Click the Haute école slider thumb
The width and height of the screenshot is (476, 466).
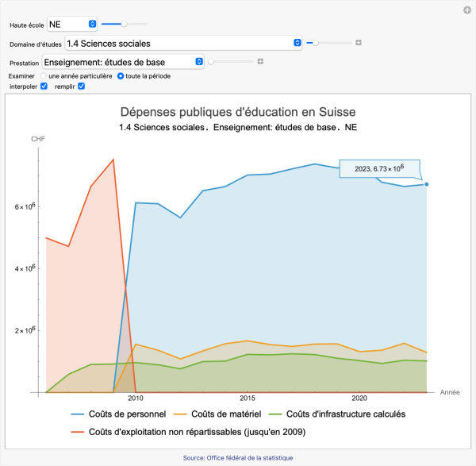(124, 25)
